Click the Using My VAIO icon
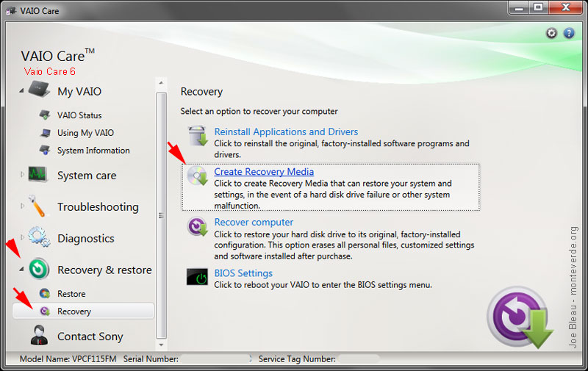Image resolution: width=588 pixels, height=371 pixels. coord(46,133)
